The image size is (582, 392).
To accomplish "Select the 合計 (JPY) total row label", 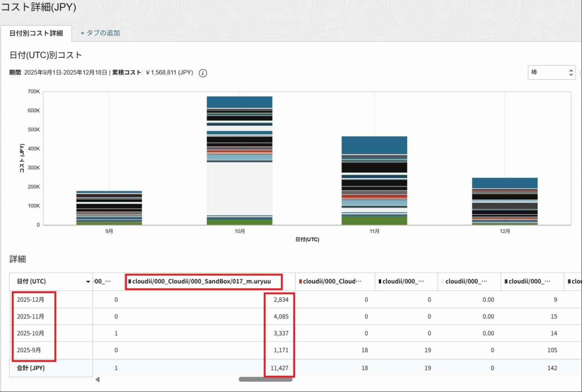I will [31, 368].
